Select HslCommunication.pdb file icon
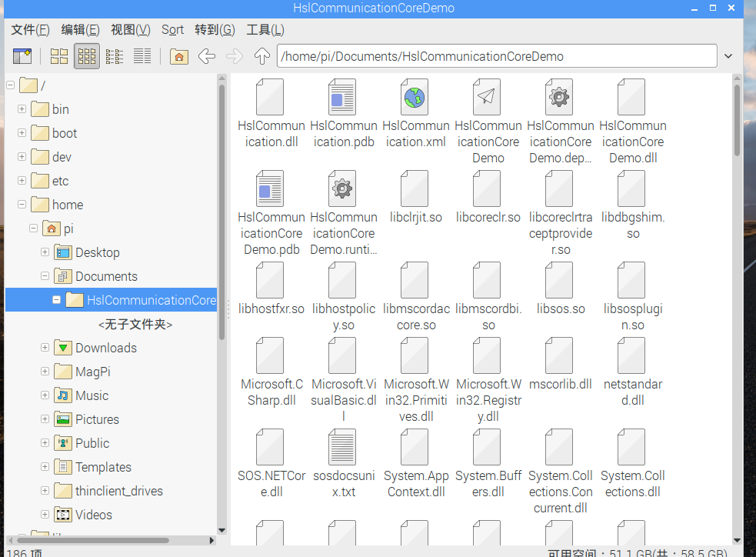This screenshot has height=557, width=756. pyautogui.click(x=342, y=98)
